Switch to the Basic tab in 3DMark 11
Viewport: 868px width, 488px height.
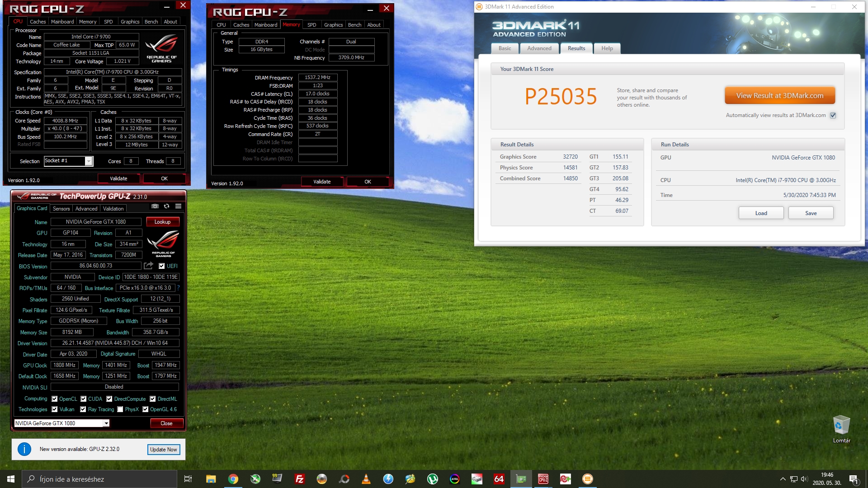click(x=505, y=48)
